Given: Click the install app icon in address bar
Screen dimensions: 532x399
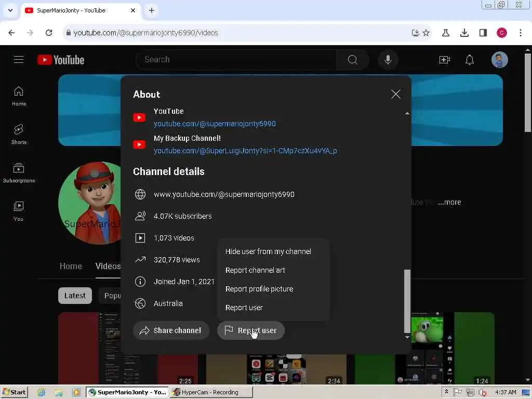Looking at the screenshot, I should click(415, 33).
